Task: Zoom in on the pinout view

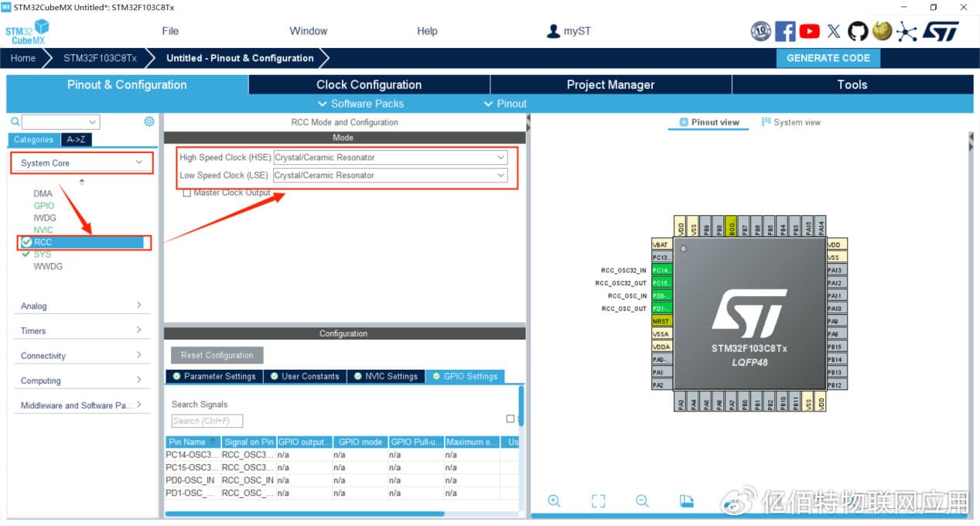Action: coord(554,500)
